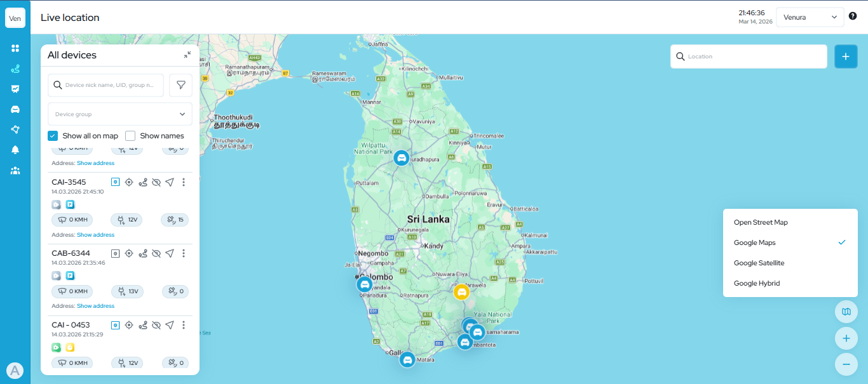This screenshot has width=868, height=384.
Task: Collapse the All devices panel
Action: point(187,55)
